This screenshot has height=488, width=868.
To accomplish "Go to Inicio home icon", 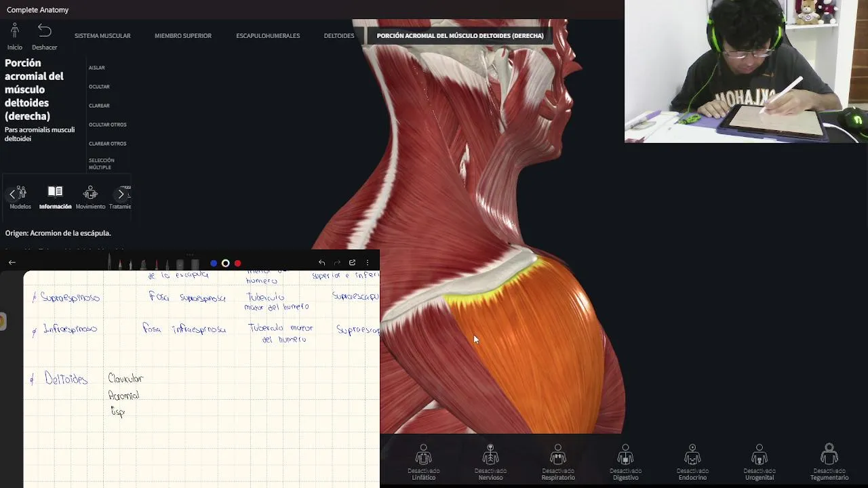I will [15, 30].
